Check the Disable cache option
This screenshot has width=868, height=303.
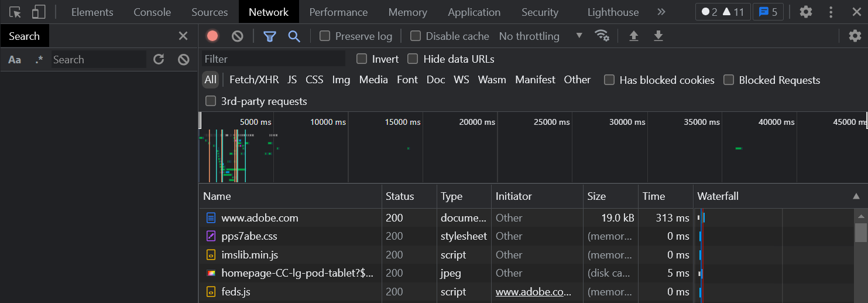coord(416,36)
